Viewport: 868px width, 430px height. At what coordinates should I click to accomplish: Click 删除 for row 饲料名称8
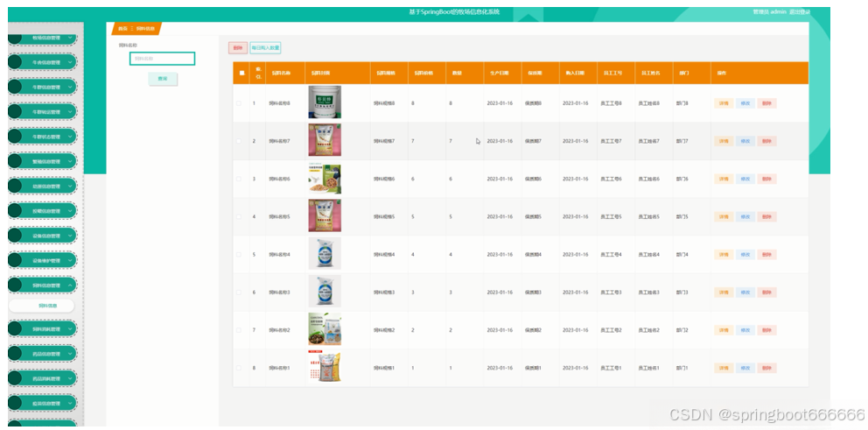coord(766,103)
